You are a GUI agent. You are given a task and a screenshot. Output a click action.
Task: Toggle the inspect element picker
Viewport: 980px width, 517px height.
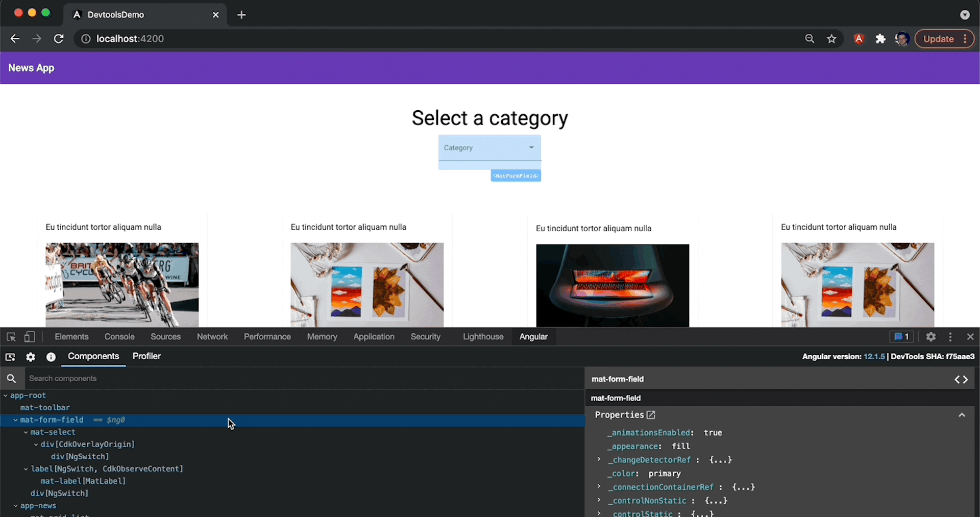point(11,337)
